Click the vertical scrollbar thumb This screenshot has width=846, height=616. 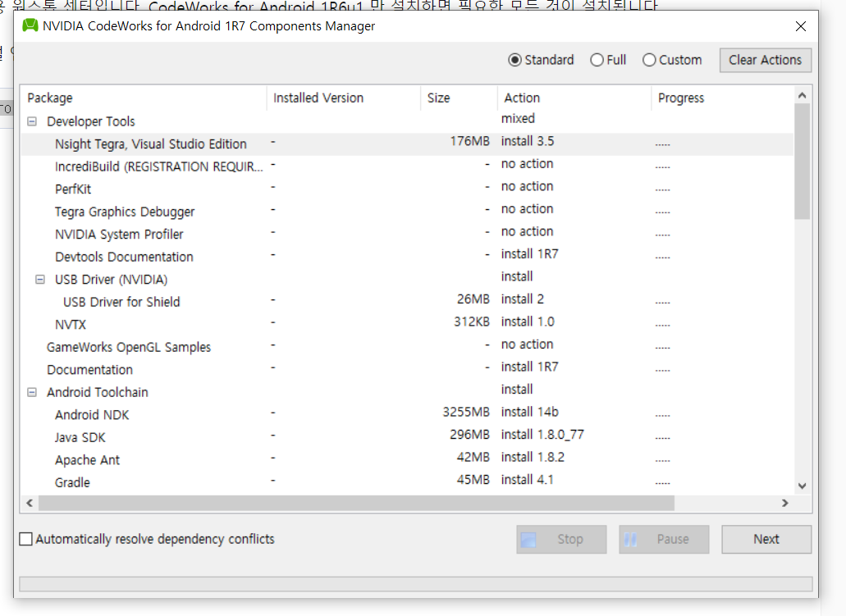click(x=803, y=162)
